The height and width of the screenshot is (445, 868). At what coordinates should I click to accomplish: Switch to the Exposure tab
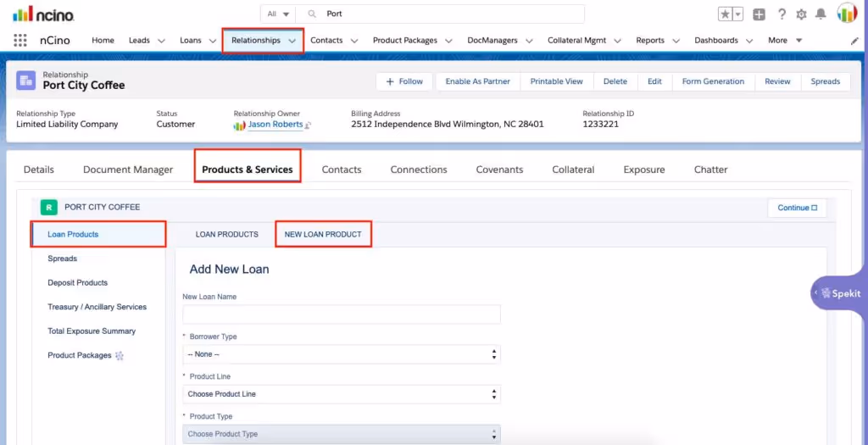pyautogui.click(x=644, y=170)
